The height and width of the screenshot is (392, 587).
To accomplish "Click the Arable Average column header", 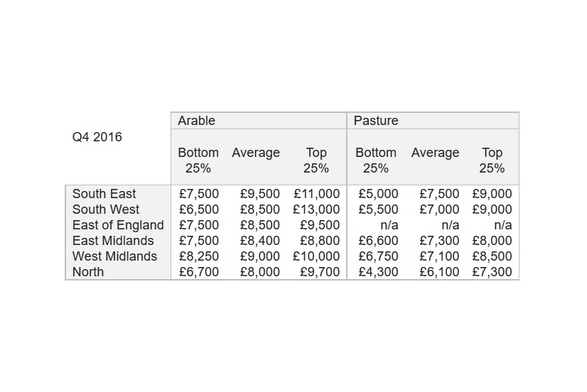I will coord(256,153).
